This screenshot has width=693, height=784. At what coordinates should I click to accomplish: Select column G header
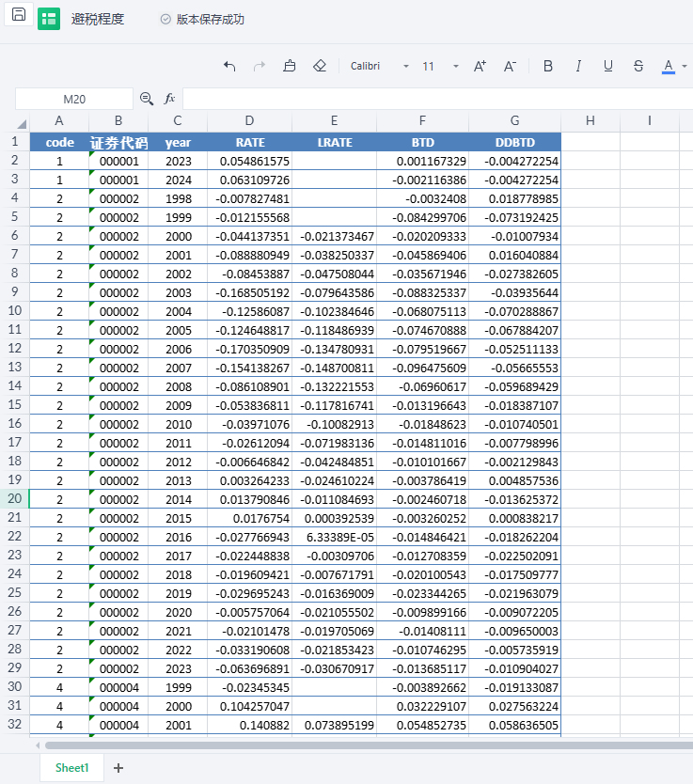click(514, 120)
